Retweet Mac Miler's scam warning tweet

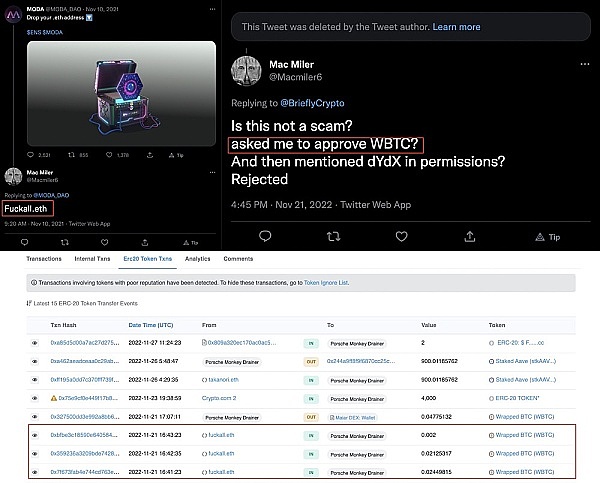333,237
